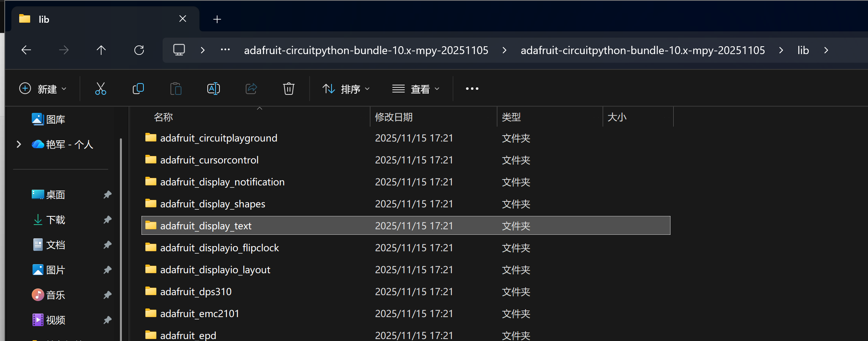868x341 pixels.
Task: Select the adafruit_display_shapes folder
Action: tap(212, 204)
